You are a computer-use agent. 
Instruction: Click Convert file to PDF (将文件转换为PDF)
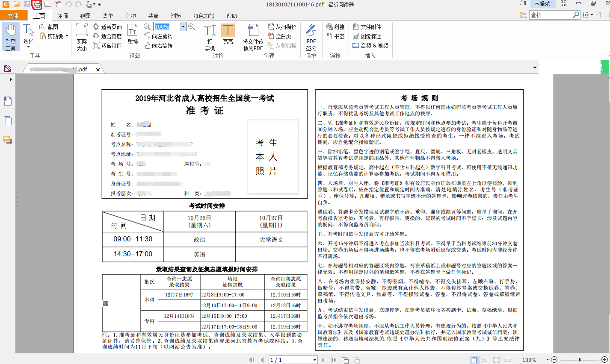click(x=253, y=37)
